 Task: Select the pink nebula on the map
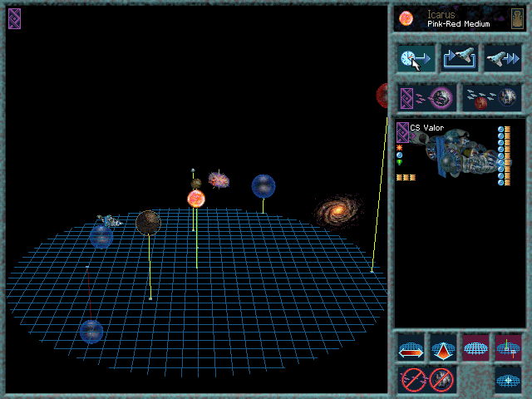pyautogui.click(x=219, y=180)
